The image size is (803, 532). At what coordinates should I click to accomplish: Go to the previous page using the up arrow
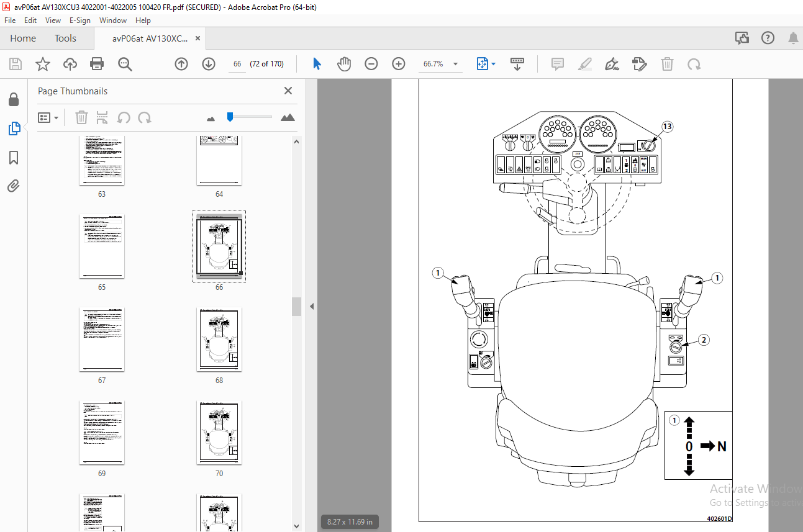pos(181,64)
